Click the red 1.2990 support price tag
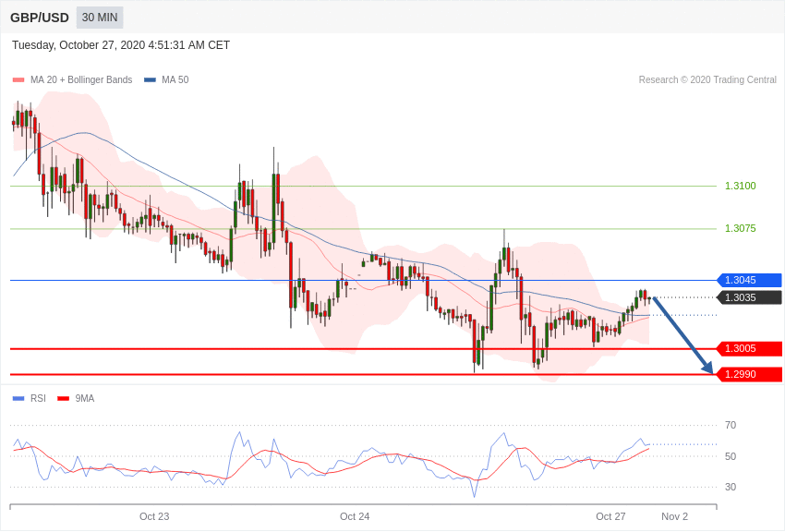 pyautogui.click(x=750, y=374)
